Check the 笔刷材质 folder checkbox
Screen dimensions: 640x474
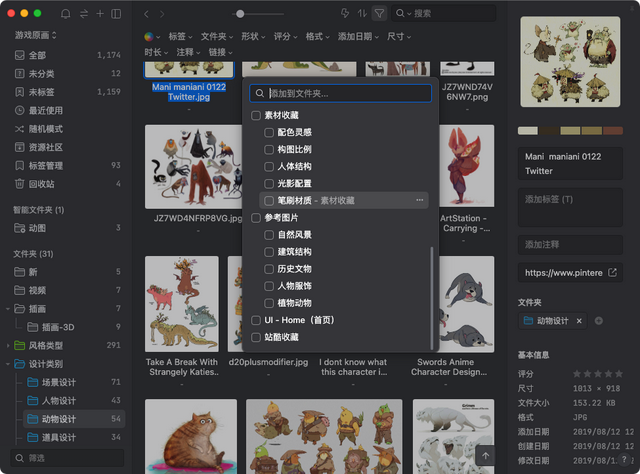269,201
